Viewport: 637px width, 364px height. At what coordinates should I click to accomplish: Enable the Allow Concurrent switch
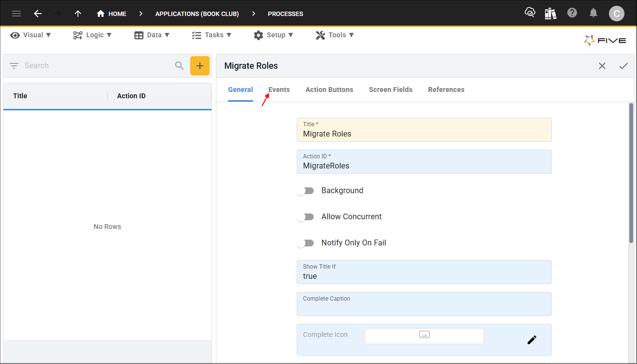305,217
